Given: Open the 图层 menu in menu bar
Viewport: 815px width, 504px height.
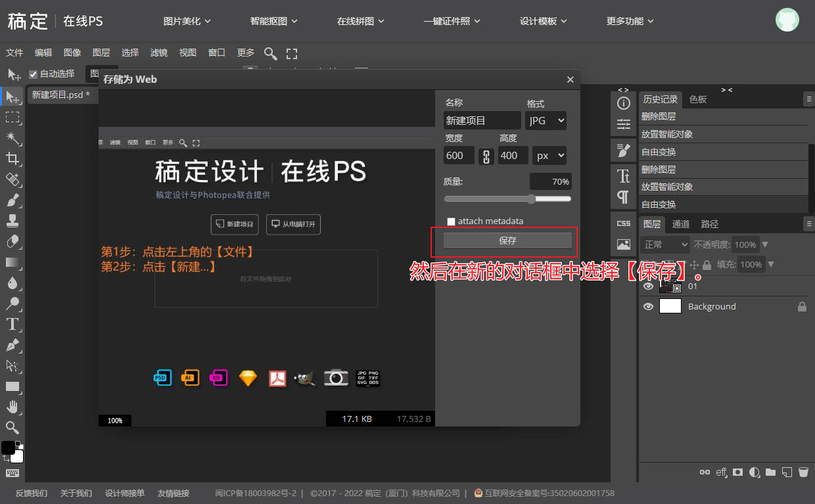Looking at the screenshot, I should click(x=101, y=53).
